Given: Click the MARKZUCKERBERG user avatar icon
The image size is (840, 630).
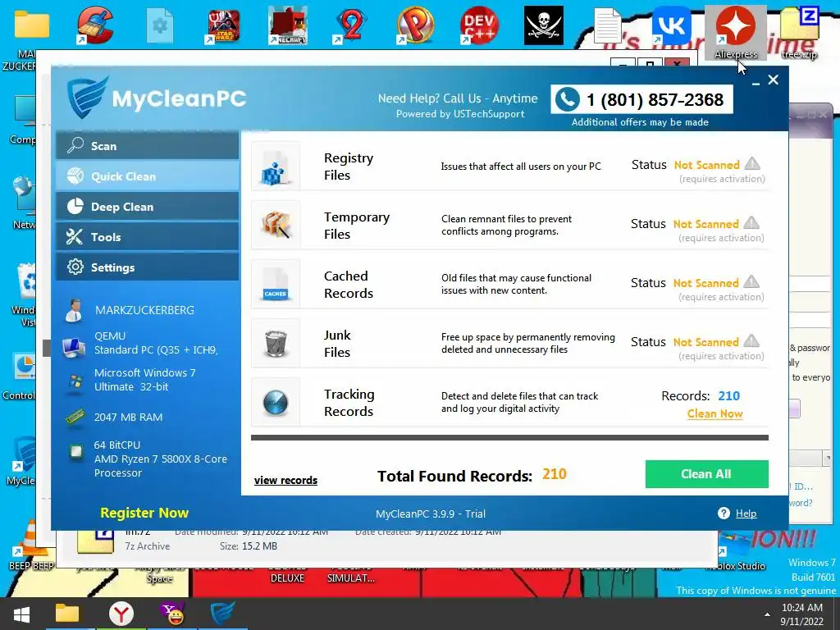Looking at the screenshot, I should click(x=73, y=310).
